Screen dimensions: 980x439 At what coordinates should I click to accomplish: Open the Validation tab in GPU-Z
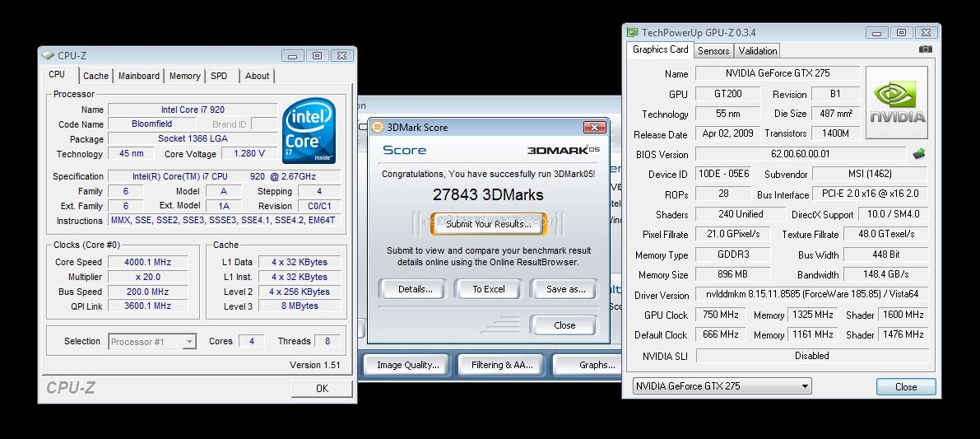click(x=758, y=51)
